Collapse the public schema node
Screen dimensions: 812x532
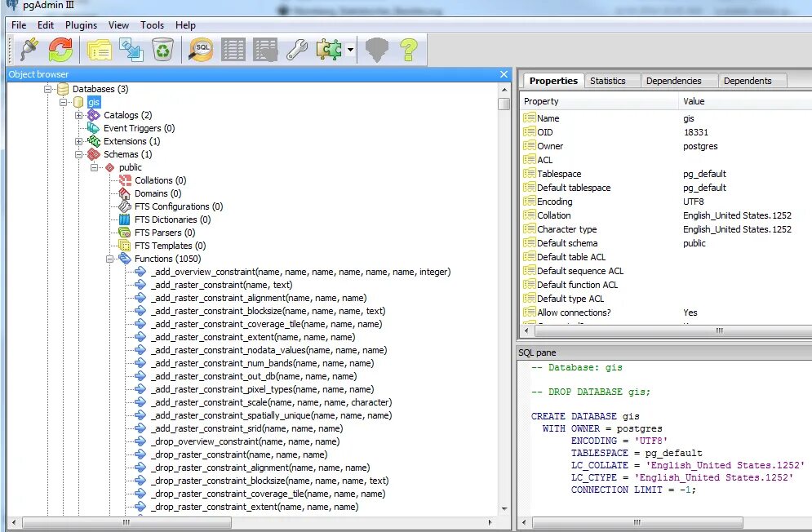point(94,167)
